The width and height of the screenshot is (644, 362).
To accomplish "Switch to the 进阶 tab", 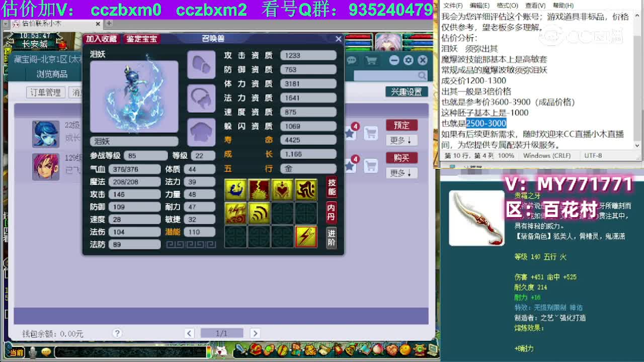I will click(332, 237).
